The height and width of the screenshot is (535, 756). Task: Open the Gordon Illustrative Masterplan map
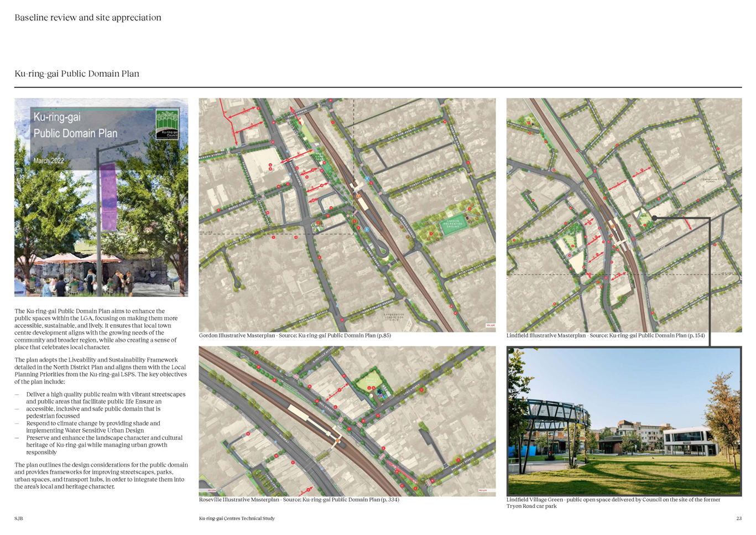pyautogui.click(x=347, y=215)
